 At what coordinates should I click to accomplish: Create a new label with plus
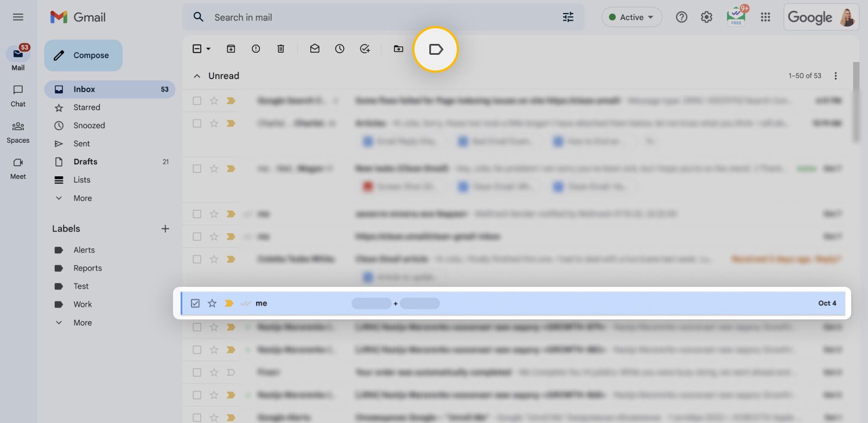click(x=165, y=229)
